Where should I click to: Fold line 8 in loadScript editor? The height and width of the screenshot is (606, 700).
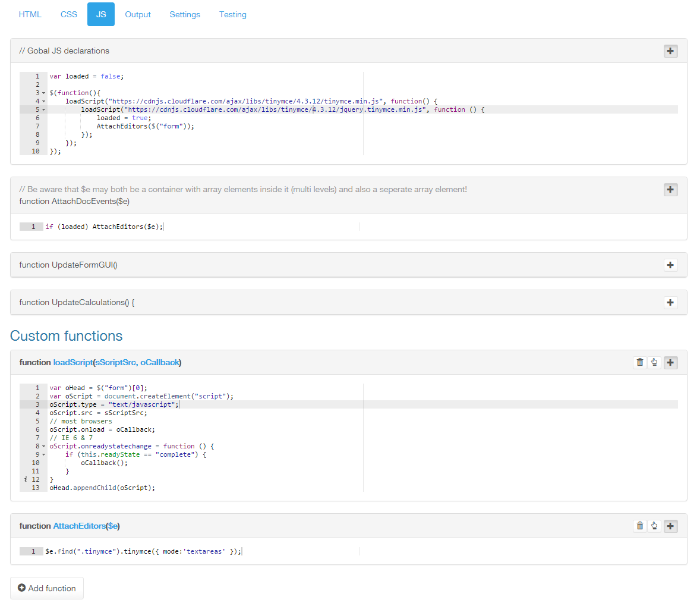pos(44,447)
